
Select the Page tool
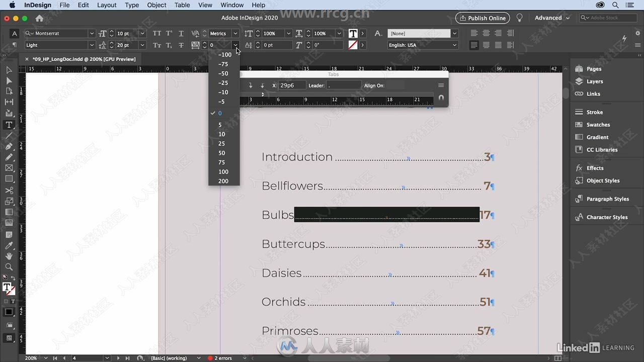pyautogui.click(x=9, y=91)
